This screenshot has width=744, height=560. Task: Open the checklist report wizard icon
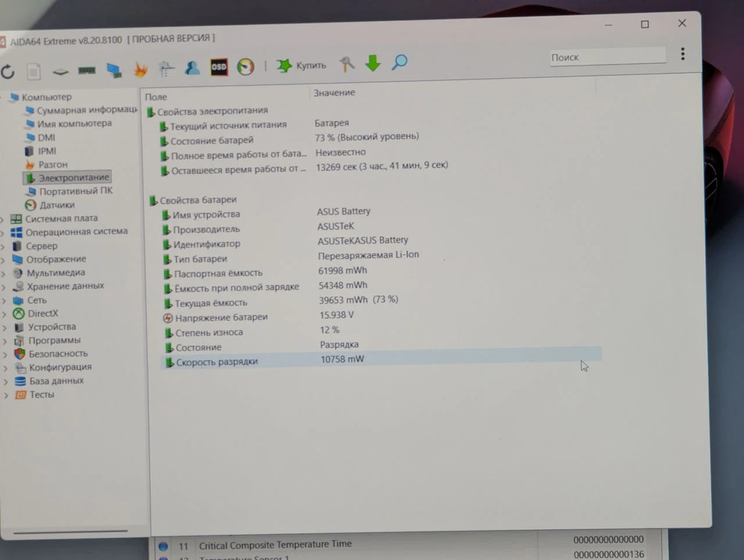click(167, 69)
